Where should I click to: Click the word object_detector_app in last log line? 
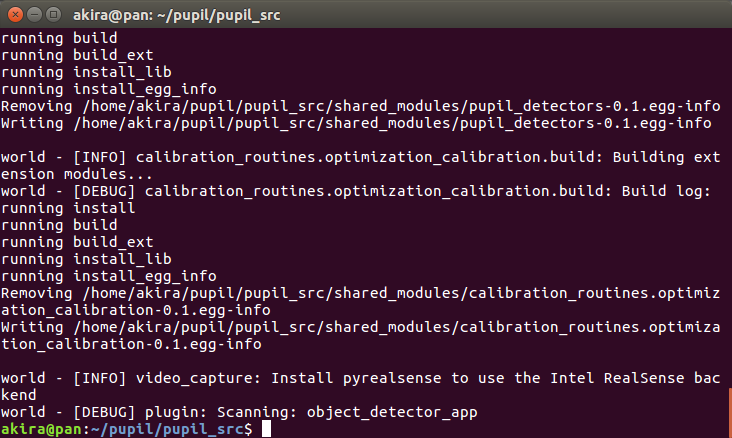[x=392, y=412]
